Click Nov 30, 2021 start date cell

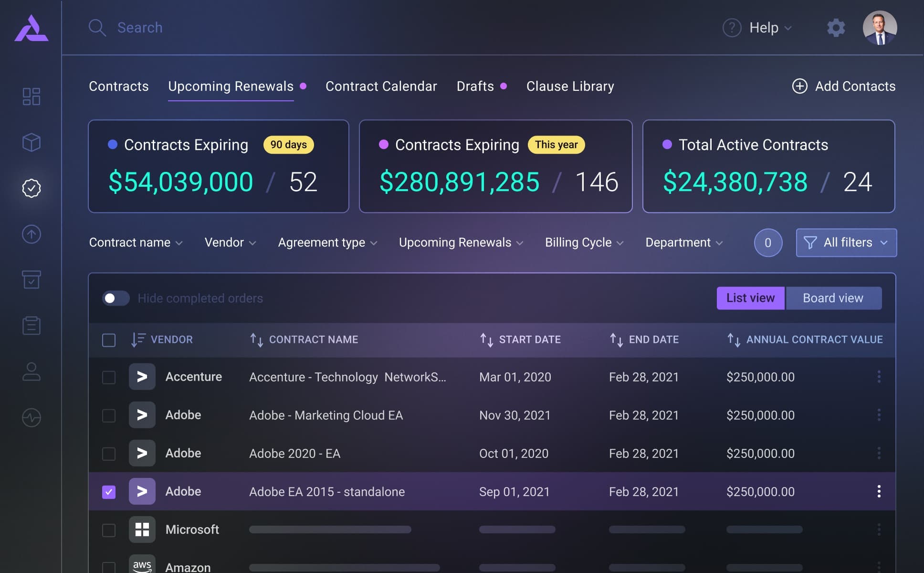(x=515, y=415)
